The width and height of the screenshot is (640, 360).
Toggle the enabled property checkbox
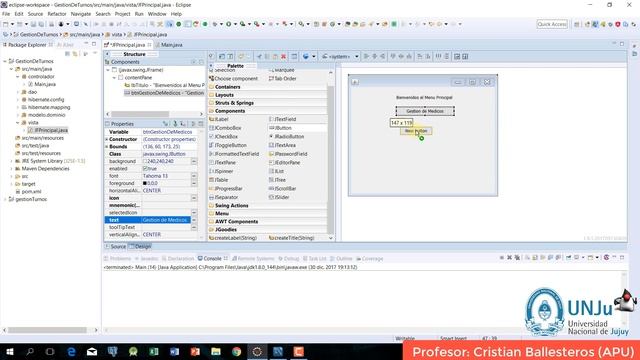(145, 169)
